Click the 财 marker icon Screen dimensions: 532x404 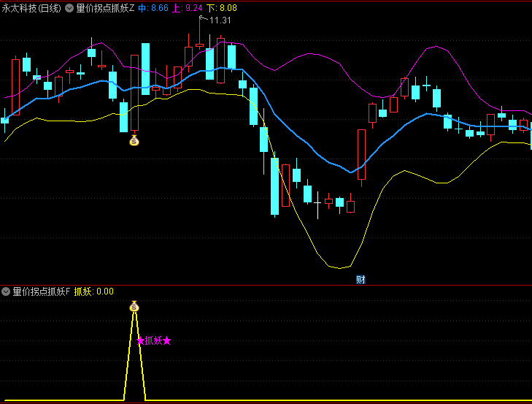361,280
